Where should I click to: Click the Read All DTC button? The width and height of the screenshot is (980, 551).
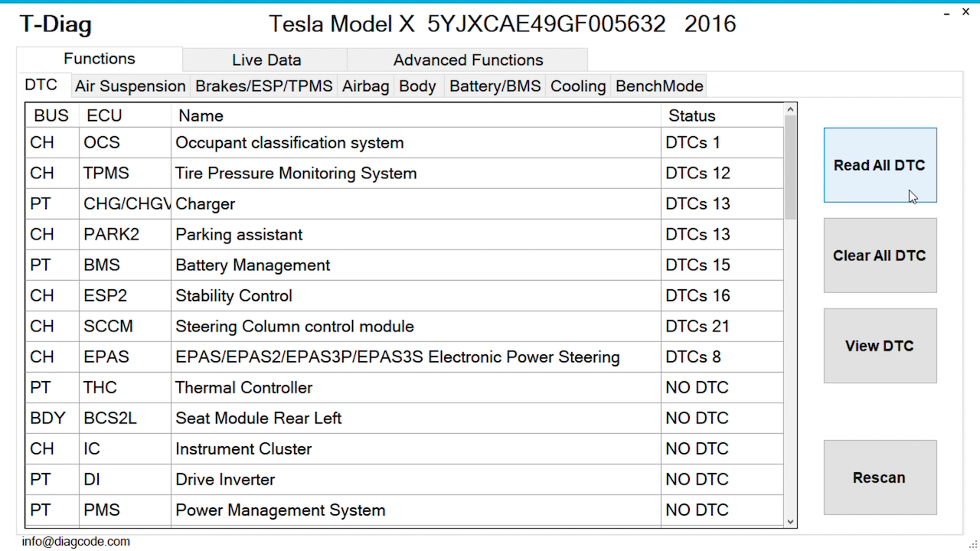[880, 165]
